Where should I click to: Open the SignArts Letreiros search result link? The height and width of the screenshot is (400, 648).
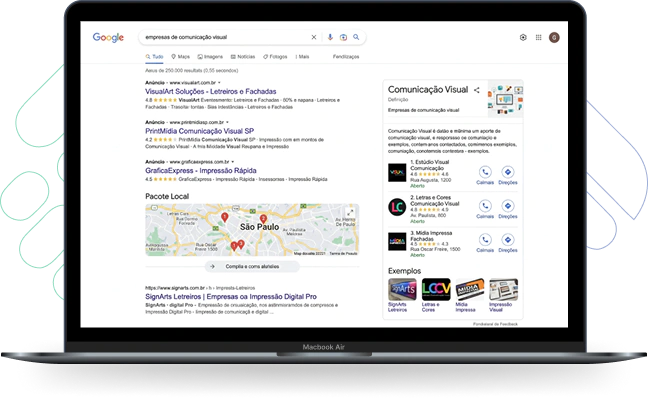point(231,296)
